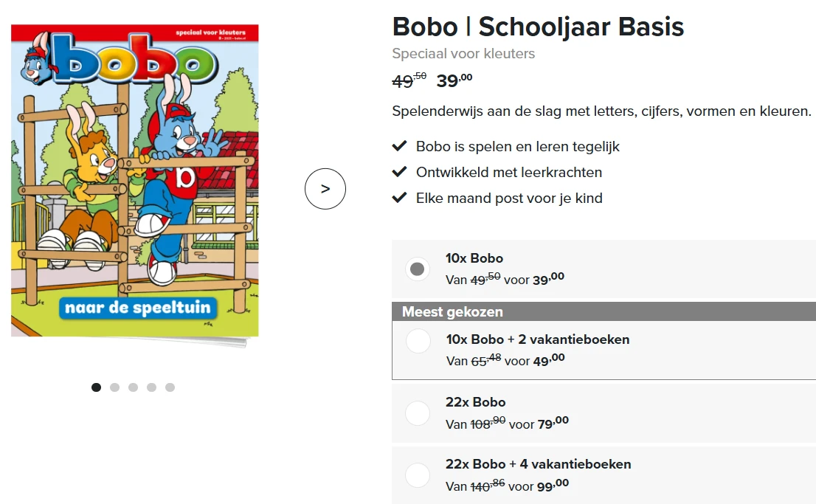Choose the '10x Bobo + 2 vakantieboeken' option

(418, 341)
